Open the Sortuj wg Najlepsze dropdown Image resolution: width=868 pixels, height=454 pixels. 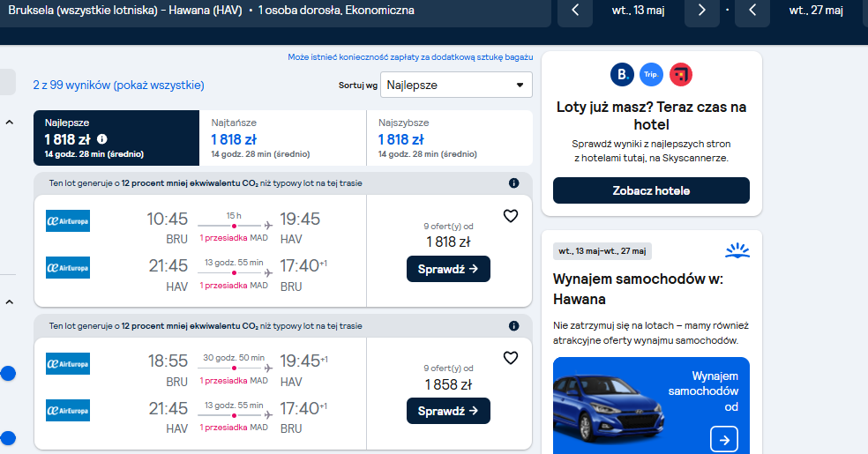[x=456, y=86]
